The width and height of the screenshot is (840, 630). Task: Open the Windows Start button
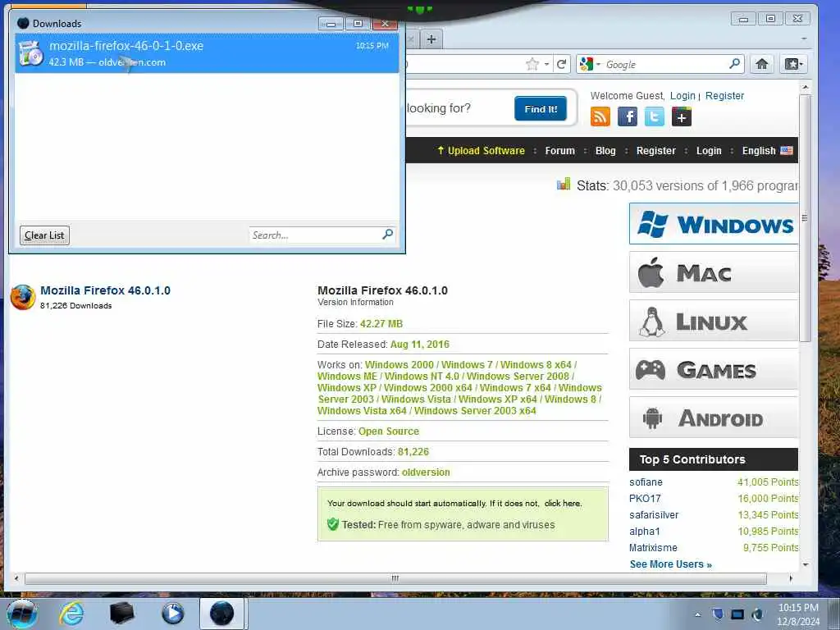22,614
